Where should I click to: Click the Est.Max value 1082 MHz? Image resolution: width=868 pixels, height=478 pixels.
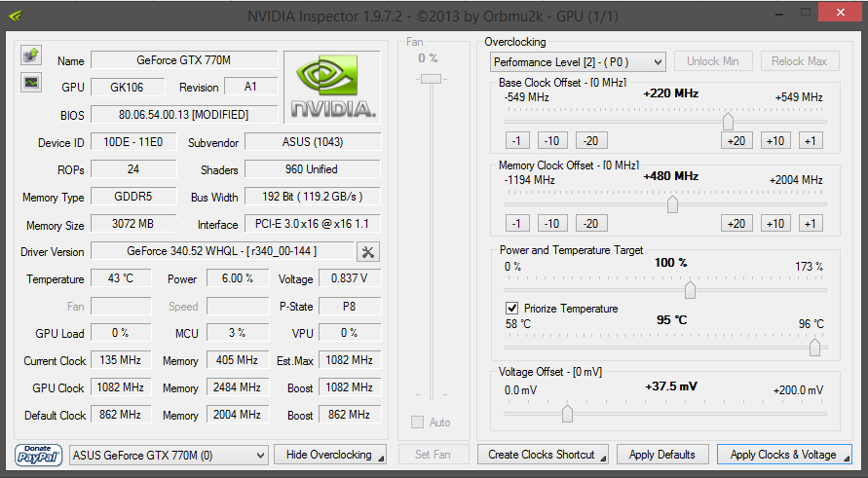pyautogui.click(x=350, y=360)
